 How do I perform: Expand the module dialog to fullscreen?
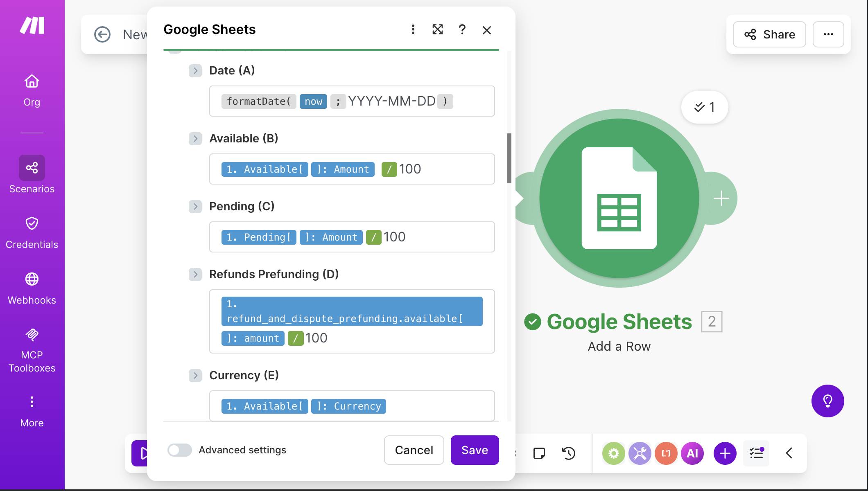[438, 29]
